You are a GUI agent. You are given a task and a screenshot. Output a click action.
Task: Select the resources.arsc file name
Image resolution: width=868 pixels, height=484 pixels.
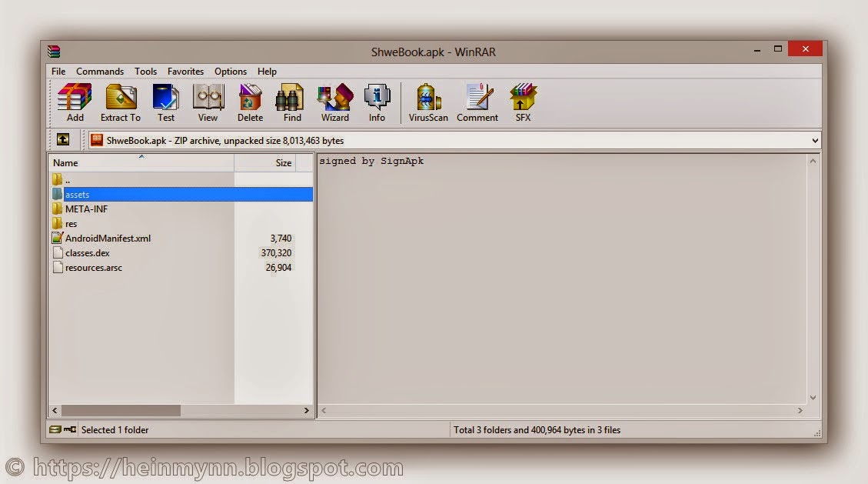tap(94, 268)
